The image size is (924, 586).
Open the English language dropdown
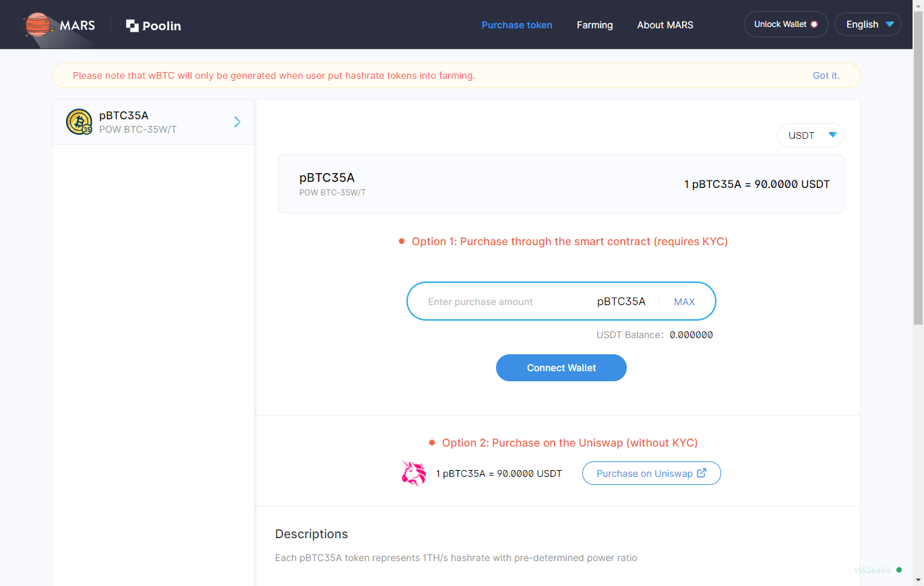868,24
